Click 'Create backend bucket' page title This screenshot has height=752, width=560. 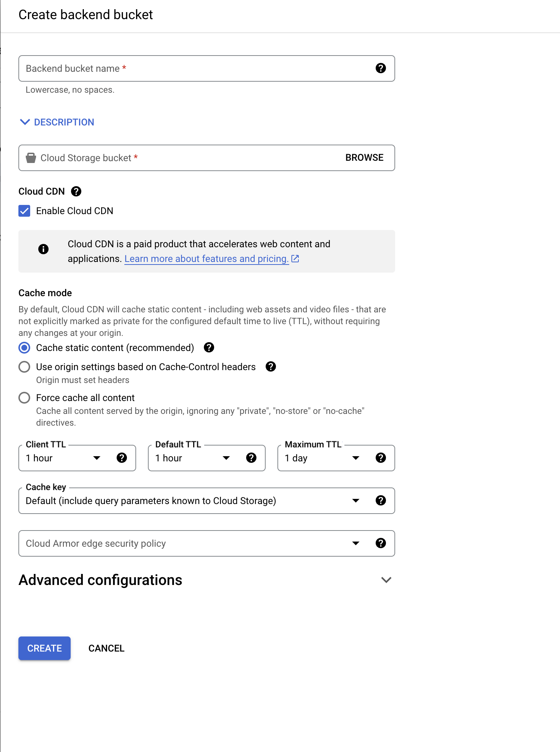[x=86, y=15]
